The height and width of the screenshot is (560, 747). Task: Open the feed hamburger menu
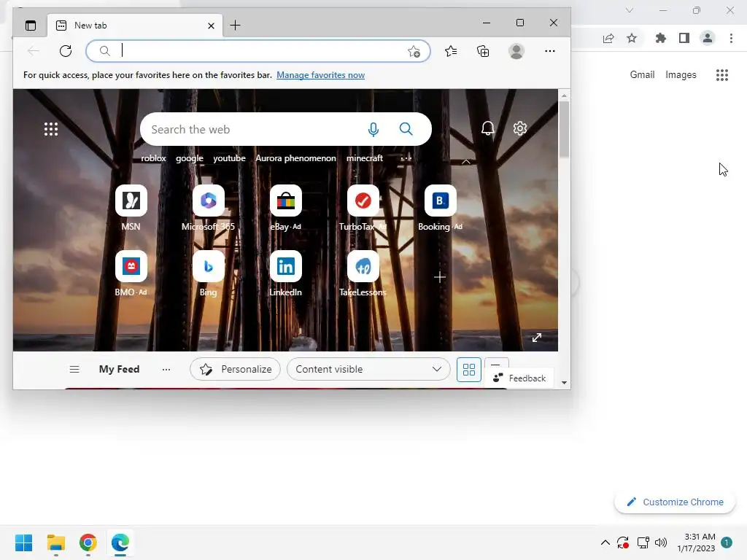[x=74, y=369]
